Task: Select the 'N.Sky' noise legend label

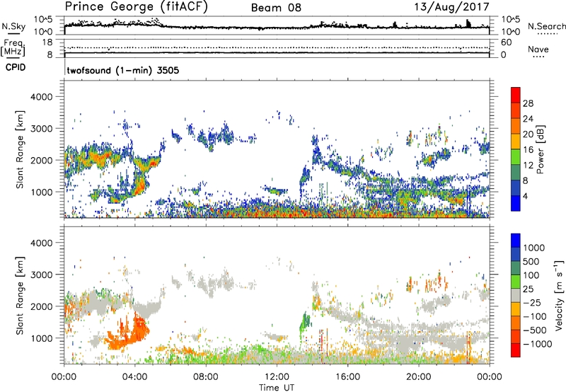Action: click(13, 26)
